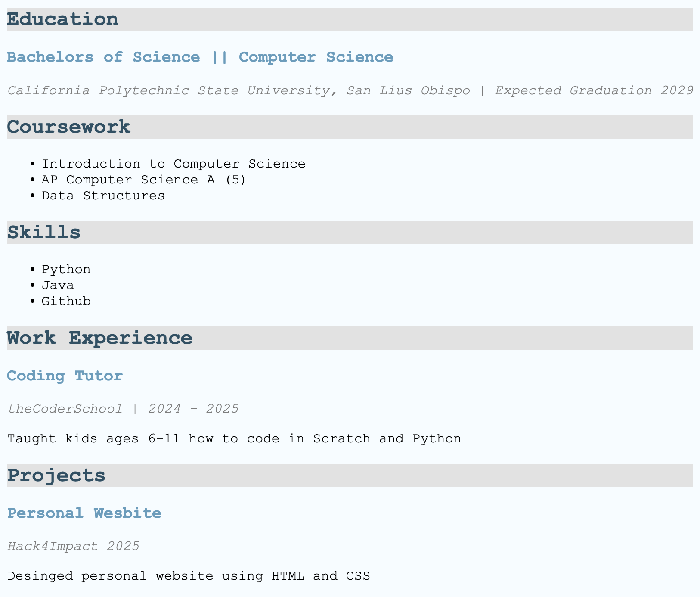Click the Introduction to Computer Science item
This screenshot has width=700, height=597.
coord(173,164)
